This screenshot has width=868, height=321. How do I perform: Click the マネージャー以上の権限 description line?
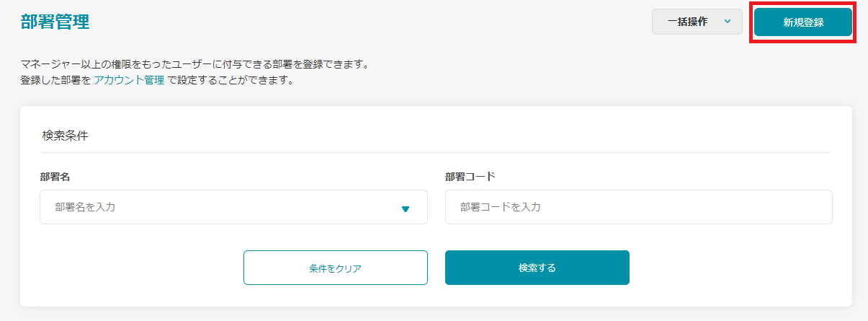click(x=194, y=64)
